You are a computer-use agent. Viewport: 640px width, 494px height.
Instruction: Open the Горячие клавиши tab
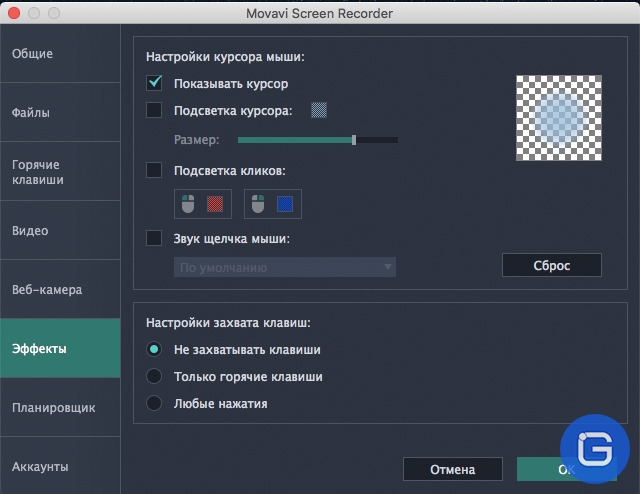coord(60,171)
